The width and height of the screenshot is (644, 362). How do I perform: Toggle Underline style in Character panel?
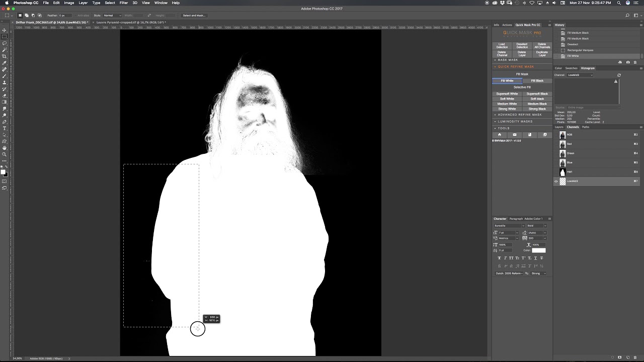(536, 258)
